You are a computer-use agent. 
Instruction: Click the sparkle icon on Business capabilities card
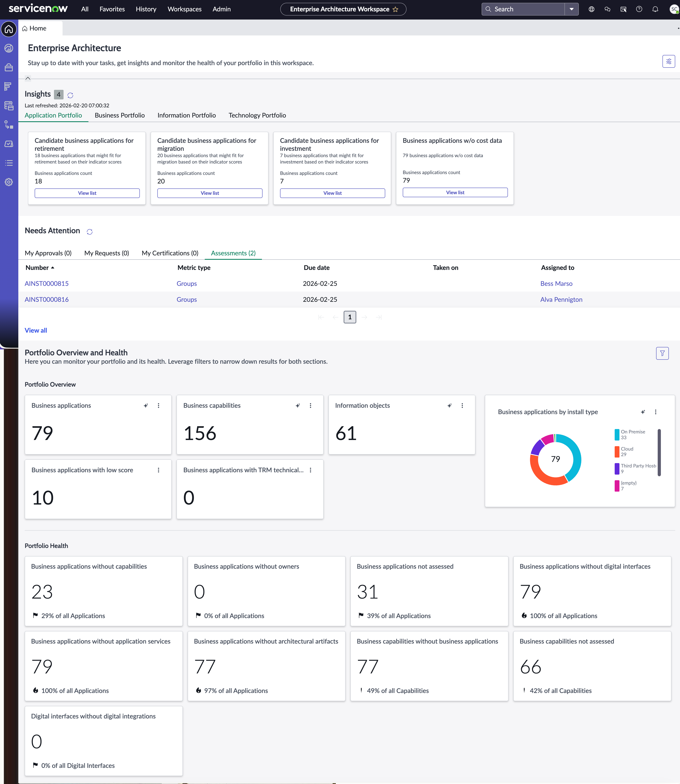[x=298, y=406]
